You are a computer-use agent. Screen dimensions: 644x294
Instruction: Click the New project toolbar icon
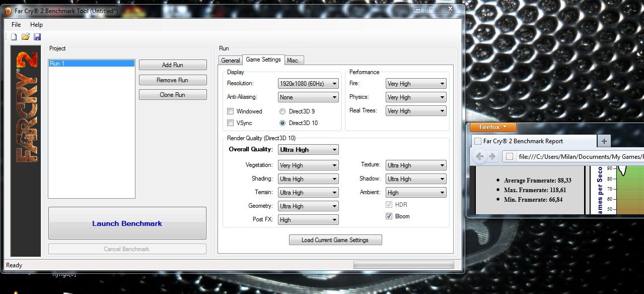(14, 37)
